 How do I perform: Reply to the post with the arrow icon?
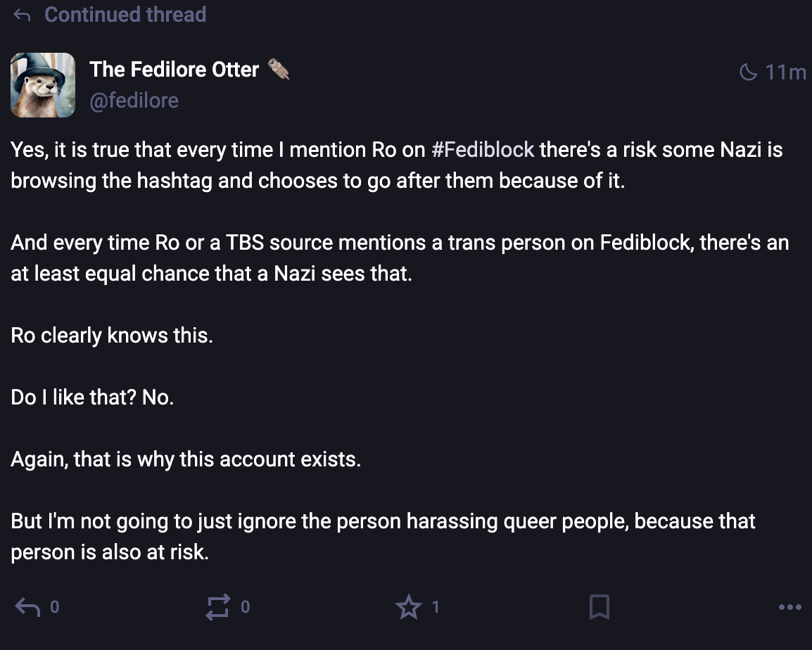click(x=27, y=606)
